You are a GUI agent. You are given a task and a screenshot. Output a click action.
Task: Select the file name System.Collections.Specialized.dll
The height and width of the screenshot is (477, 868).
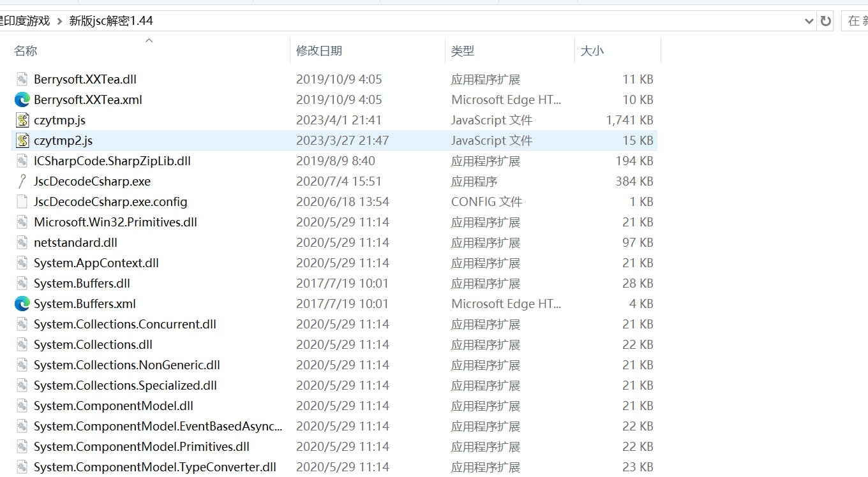(x=126, y=385)
